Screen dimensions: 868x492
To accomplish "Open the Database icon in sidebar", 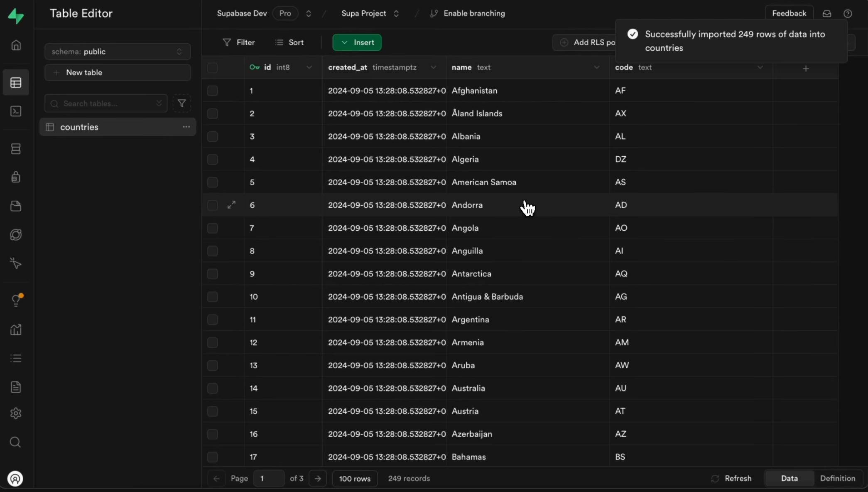I will [x=16, y=149].
